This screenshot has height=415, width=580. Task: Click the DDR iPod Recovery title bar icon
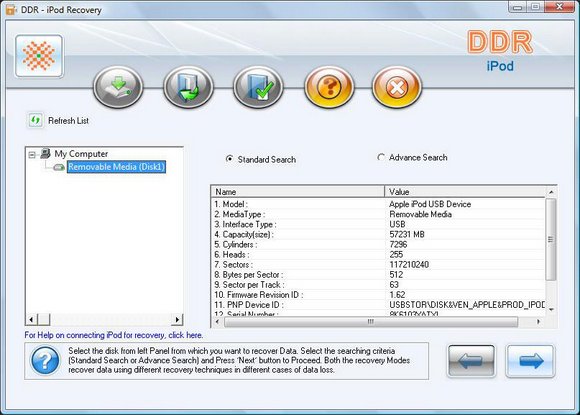[x=11, y=10]
